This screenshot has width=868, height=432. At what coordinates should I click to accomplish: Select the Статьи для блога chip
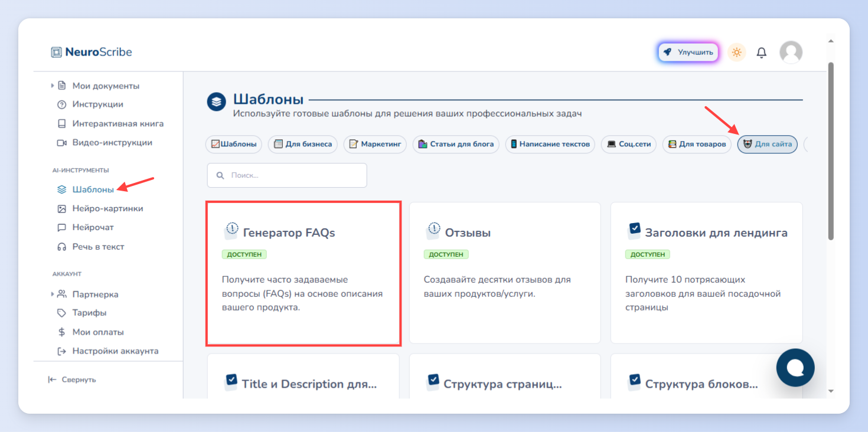(x=456, y=144)
